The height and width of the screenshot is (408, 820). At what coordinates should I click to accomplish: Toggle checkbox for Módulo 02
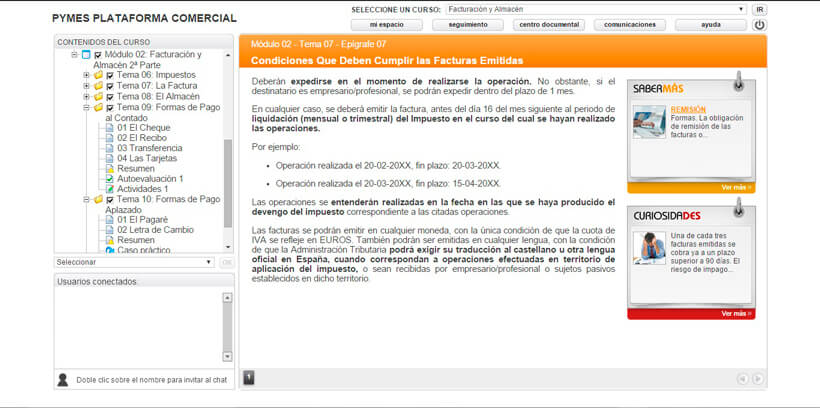coord(97,55)
